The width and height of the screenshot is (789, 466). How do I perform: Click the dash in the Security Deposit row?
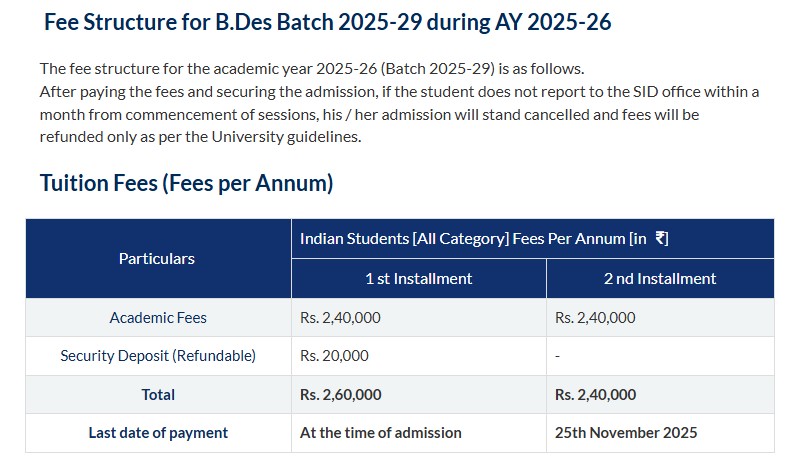pyautogui.click(x=557, y=355)
